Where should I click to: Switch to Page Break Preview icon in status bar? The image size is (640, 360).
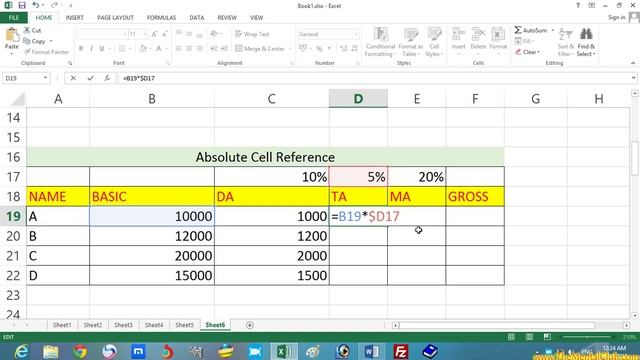pos(547,337)
